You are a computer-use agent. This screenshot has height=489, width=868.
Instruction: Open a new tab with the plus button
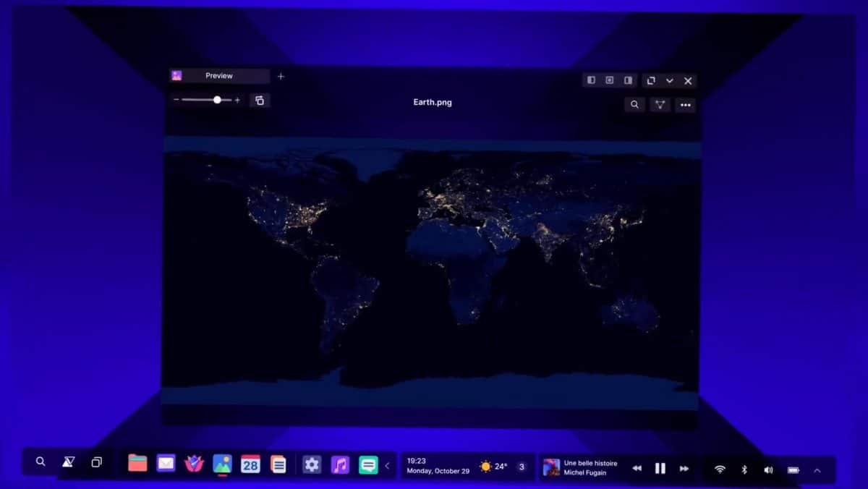point(281,75)
